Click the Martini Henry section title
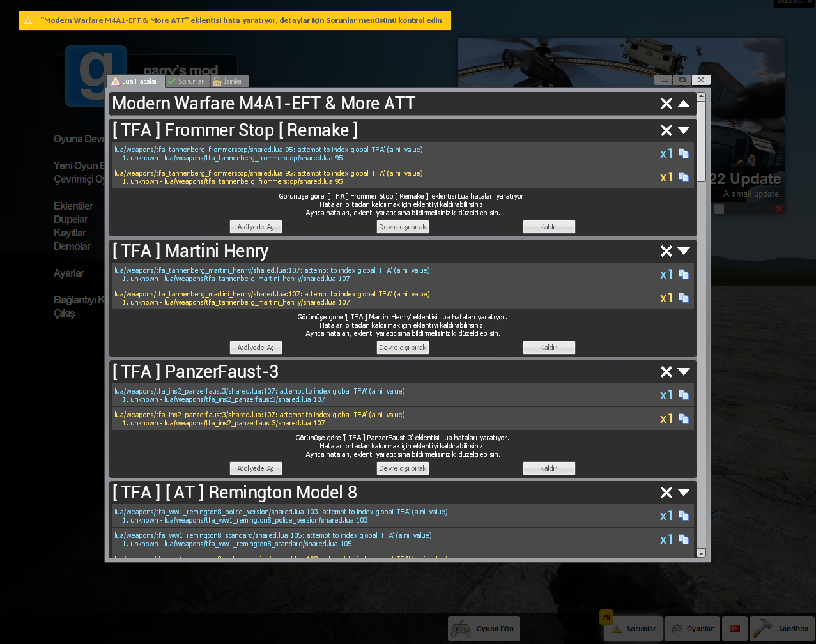 tap(190, 251)
